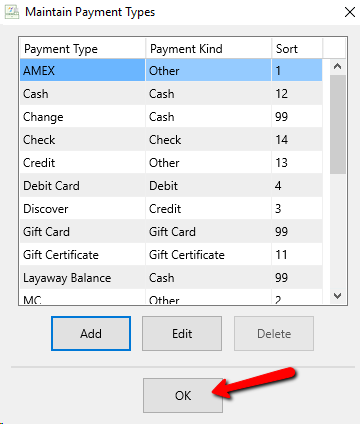Click sort value 1 in AMEX row

tap(297, 70)
